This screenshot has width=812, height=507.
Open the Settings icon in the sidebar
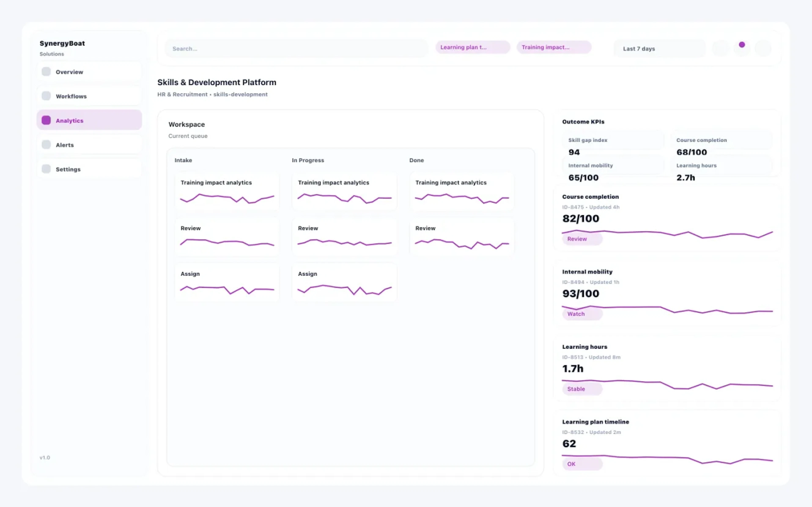46,169
